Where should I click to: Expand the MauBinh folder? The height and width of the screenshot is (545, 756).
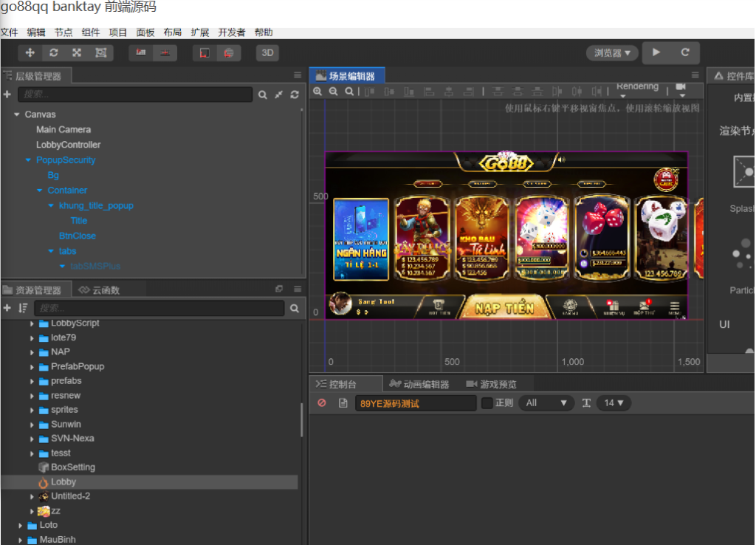point(20,540)
